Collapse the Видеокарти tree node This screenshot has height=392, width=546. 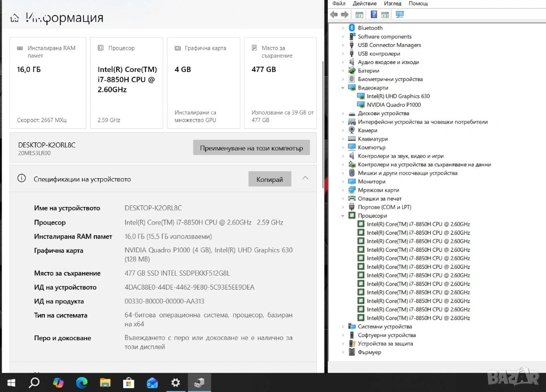pos(343,88)
